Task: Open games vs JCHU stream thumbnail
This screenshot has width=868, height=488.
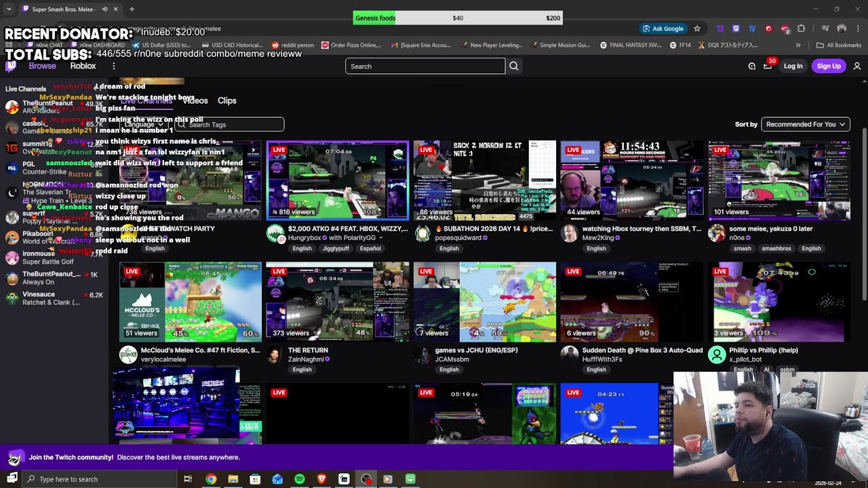Action: pyautogui.click(x=485, y=302)
